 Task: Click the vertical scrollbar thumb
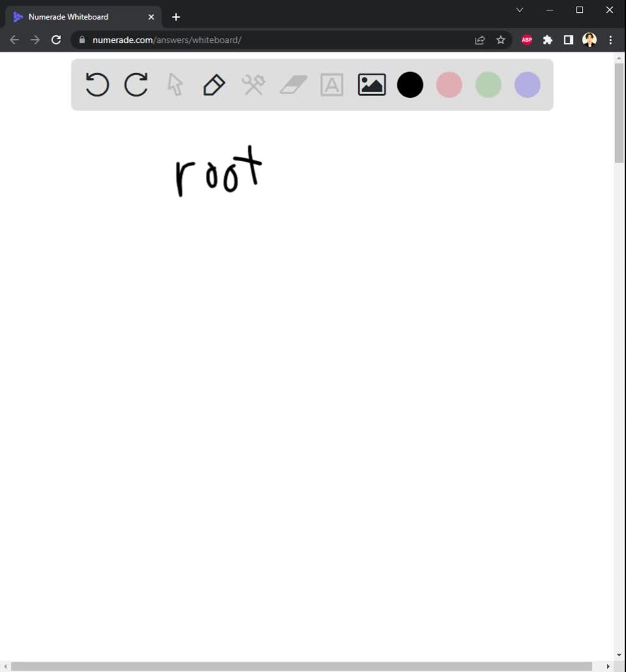pyautogui.click(x=619, y=113)
